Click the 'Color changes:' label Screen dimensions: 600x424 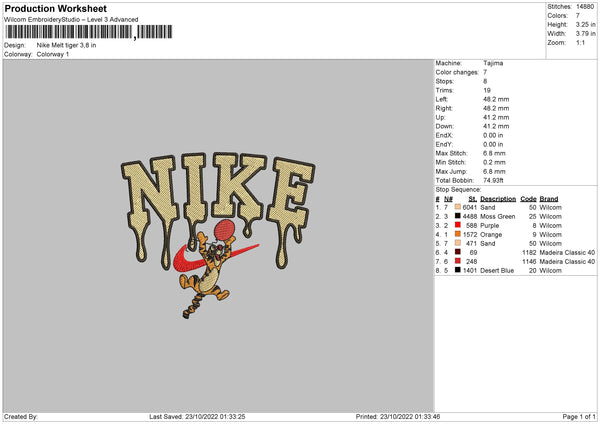point(457,72)
